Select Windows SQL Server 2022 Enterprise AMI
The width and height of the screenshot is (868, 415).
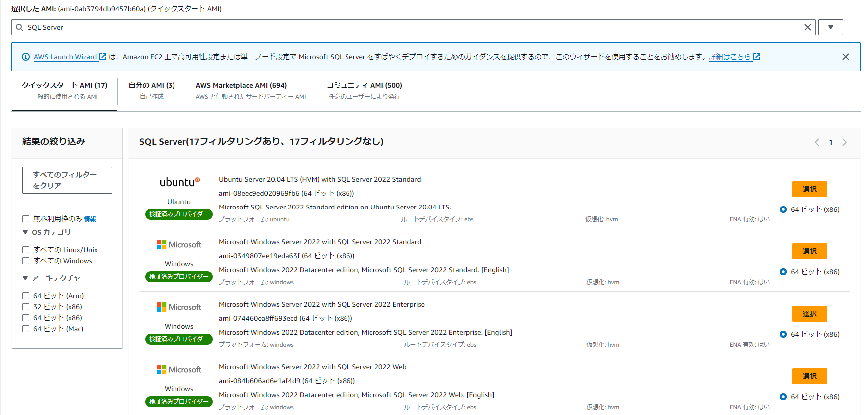(809, 314)
